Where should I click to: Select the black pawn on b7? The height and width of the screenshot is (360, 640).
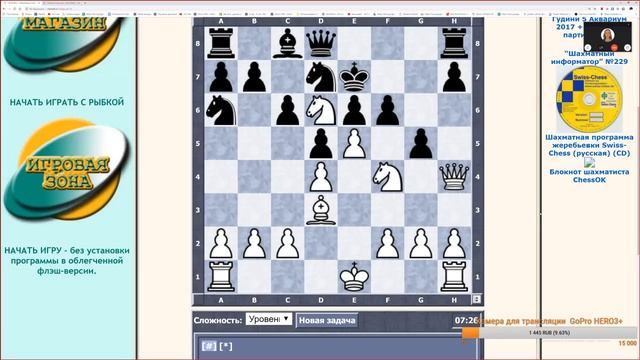[x=254, y=77]
